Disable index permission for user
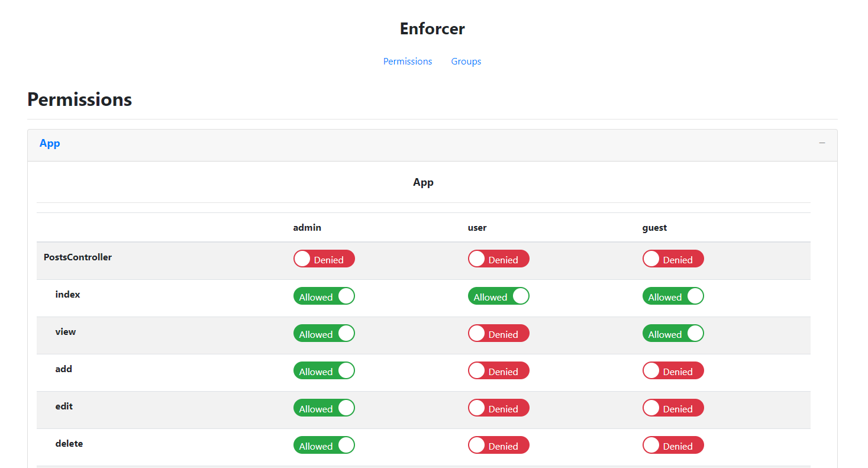 point(498,296)
